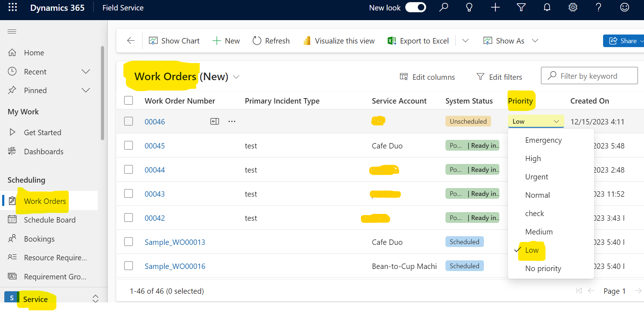The image size is (644, 311).
Task: Select all rows with header checkbox
Action: tap(129, 100)
